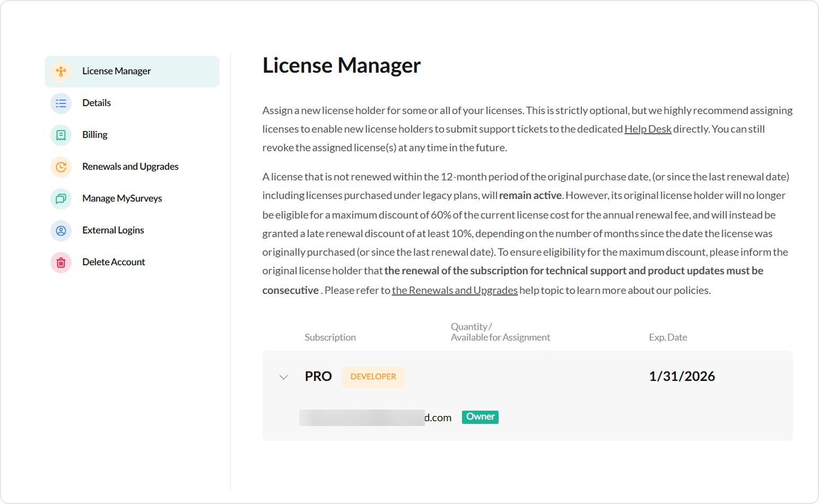The width and height of the screenshot is (819, 504).
Task: Click the Details list icon
Action: tap(61, 103)
